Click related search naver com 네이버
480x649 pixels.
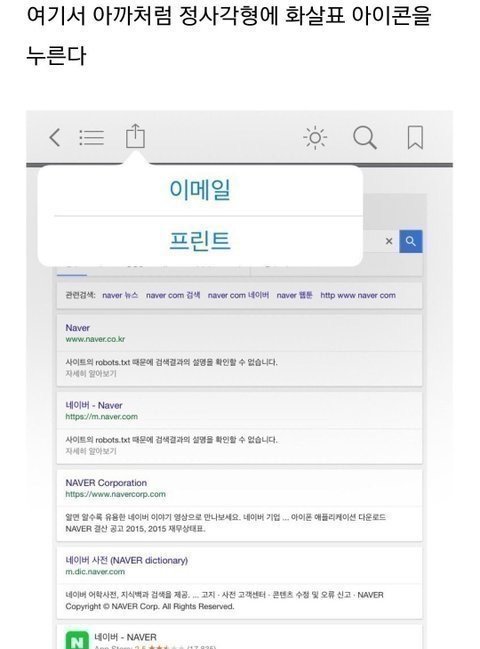[238, 295]
